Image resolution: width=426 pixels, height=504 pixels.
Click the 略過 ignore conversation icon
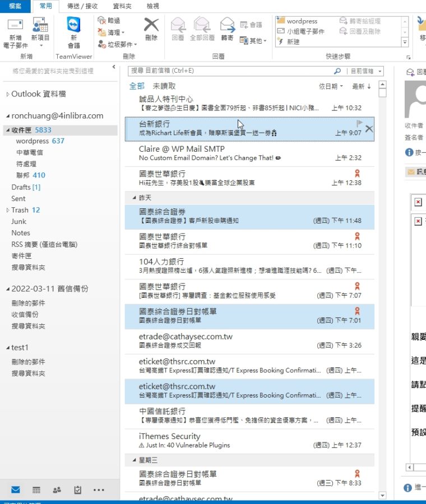(109, 21)
